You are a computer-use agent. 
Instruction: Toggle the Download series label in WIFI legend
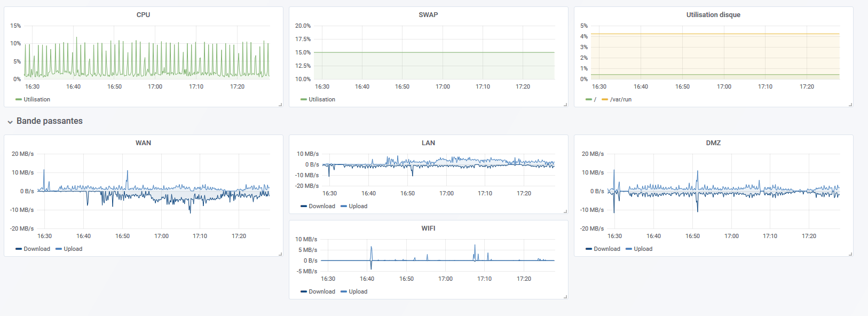(x=322, y=291)
